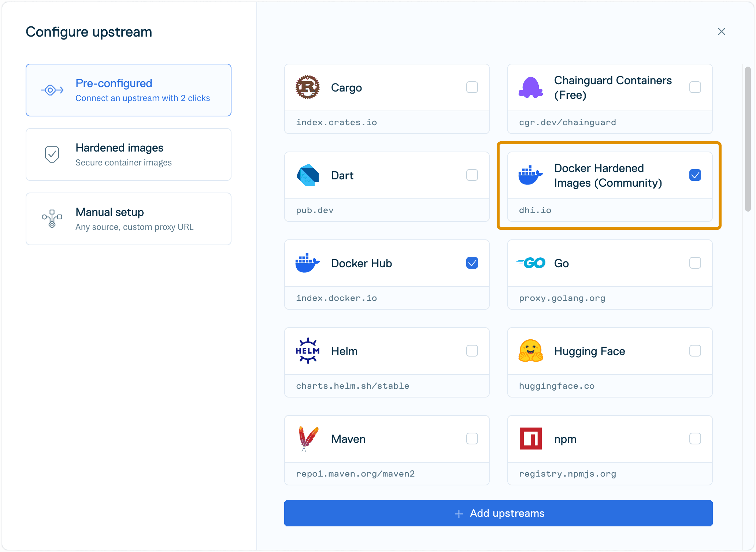Click the Cargo card title
The width and height of the screenshot is (756, 552).
[346, 88]
